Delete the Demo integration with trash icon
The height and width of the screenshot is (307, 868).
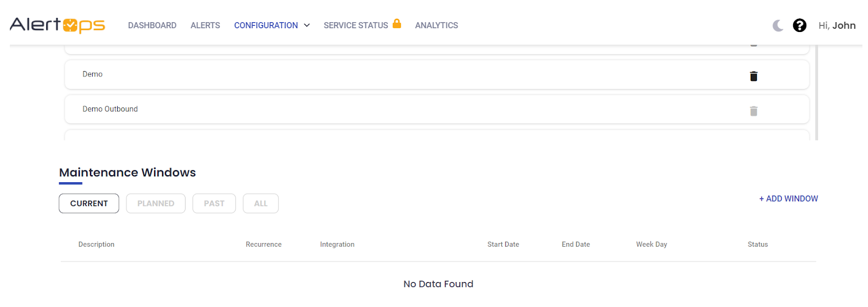[x=753, y=76]
